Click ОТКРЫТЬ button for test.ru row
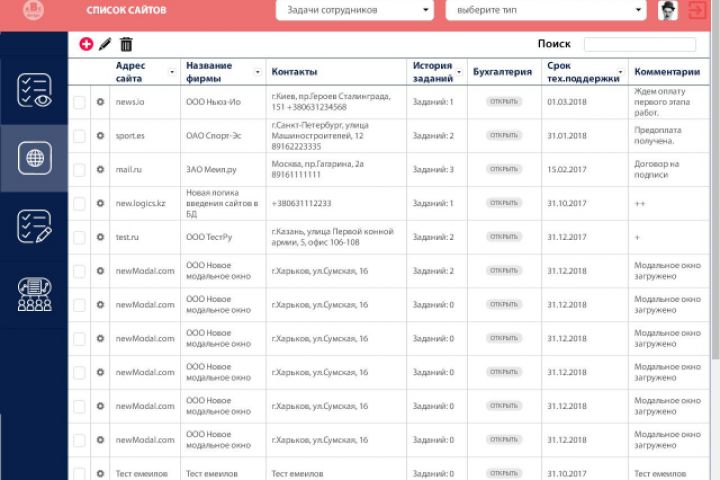 coord(504,237)
